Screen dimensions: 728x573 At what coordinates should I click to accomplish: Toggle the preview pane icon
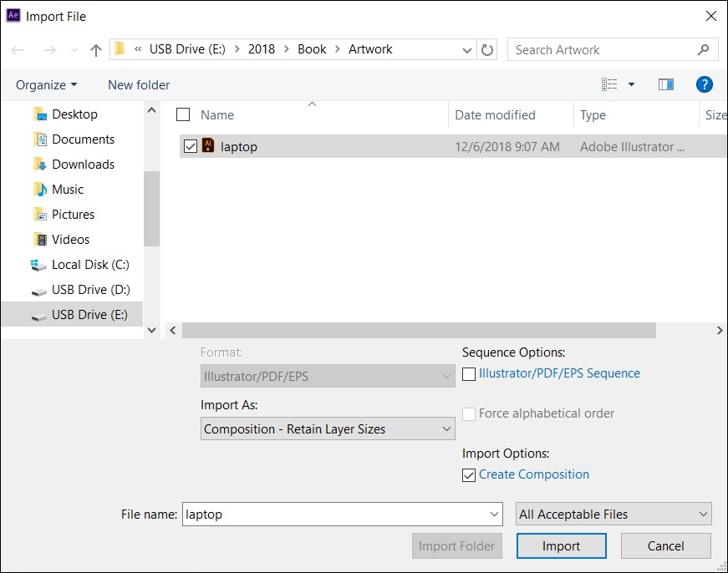[x=666, y=84]
